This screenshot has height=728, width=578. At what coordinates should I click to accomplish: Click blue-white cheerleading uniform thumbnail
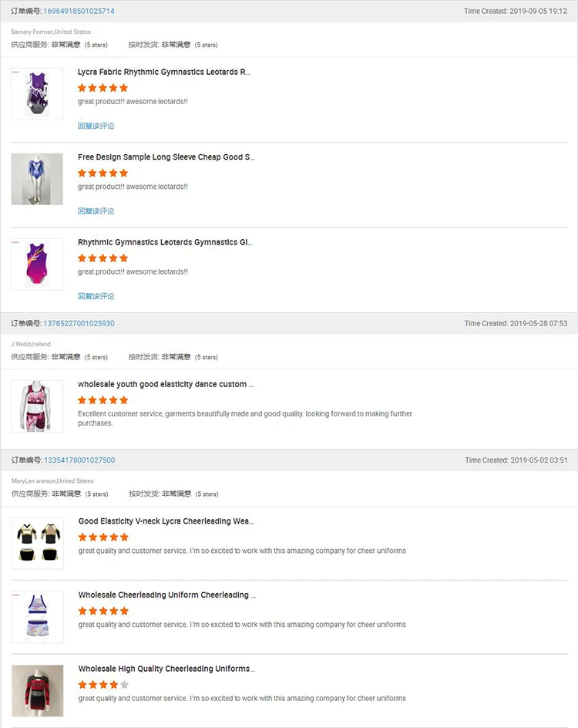pyautogui.click(x=37, y=617)
